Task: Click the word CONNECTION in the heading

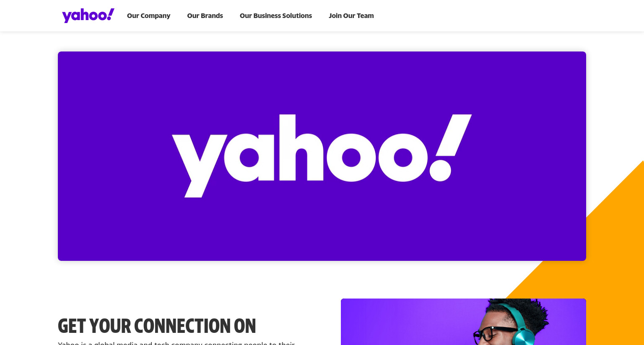Action: coord(182,326)
